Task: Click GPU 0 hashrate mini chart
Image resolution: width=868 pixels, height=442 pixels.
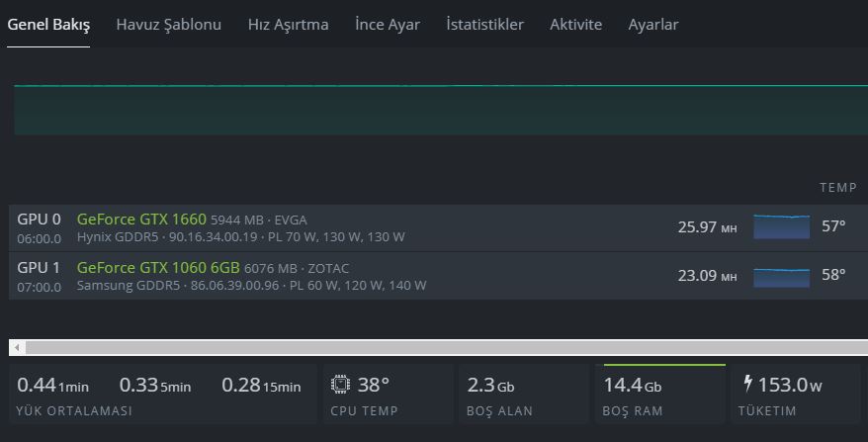Action: coord(781,227)
